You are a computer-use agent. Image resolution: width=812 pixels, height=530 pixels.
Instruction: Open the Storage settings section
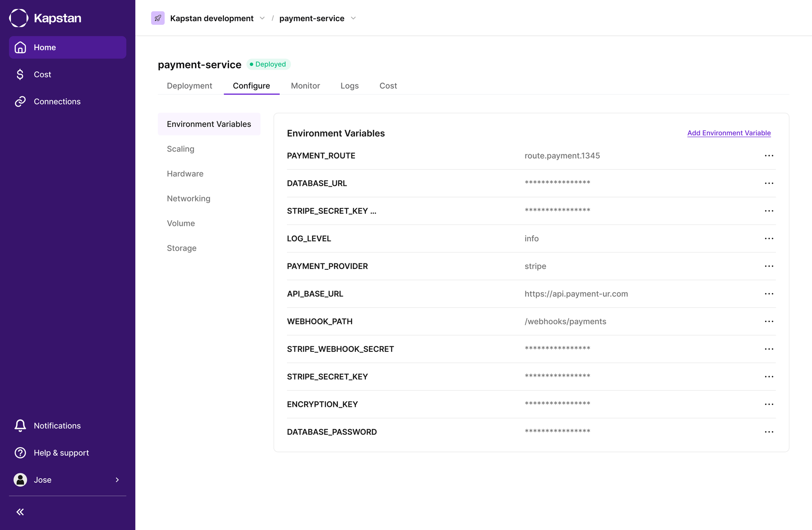coord(182,248)
